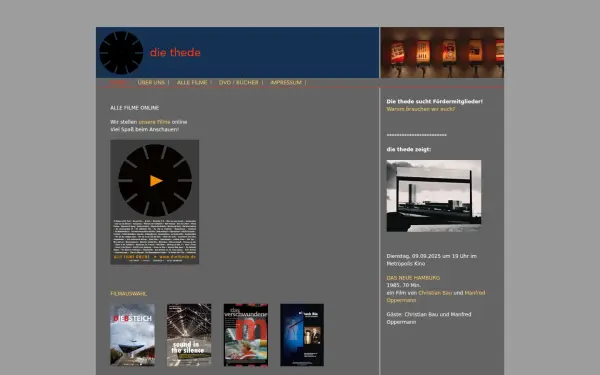This screenshot has height=375, width=600.
Task: Click the orange play triangle on poster
Action: click(x=156, y=181)
